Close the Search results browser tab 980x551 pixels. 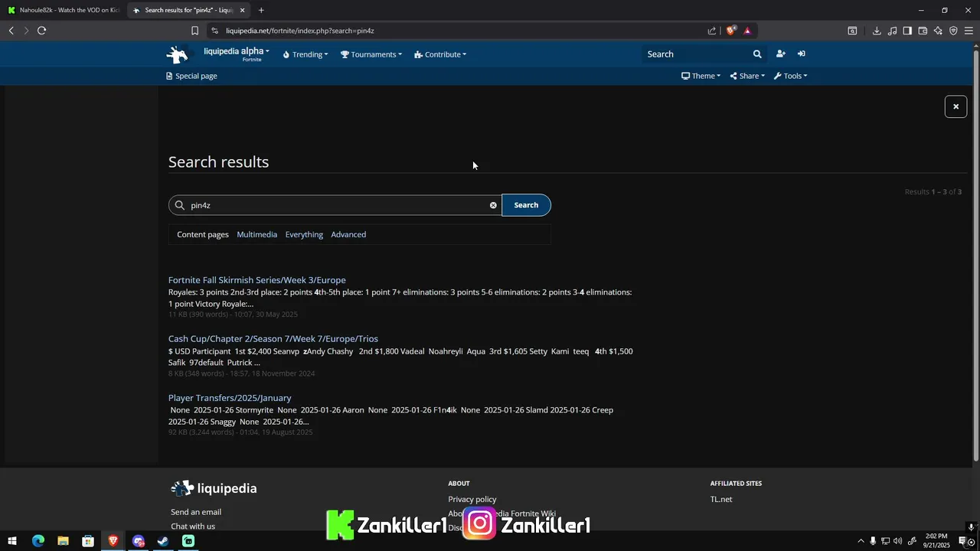243,10
